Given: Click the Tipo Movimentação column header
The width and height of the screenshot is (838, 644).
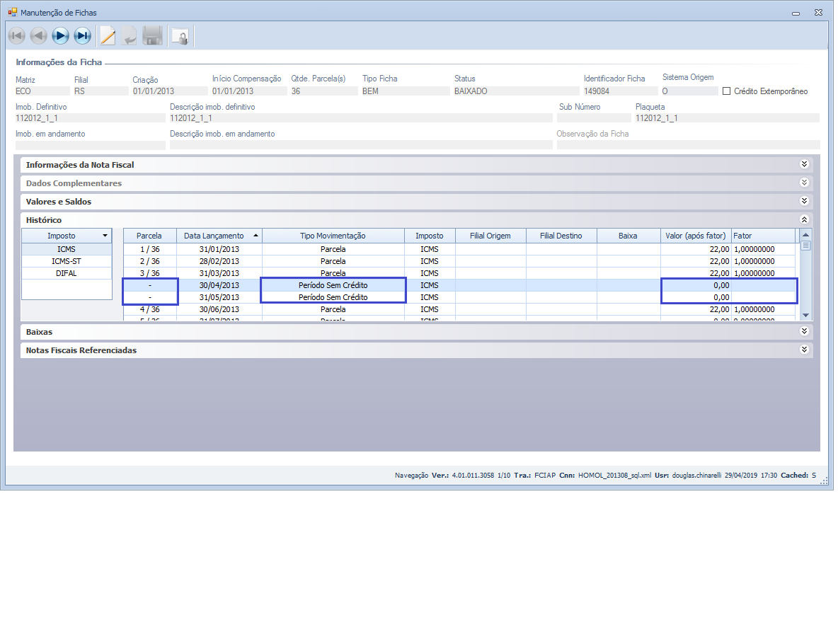Looking at the screenshot, I should (x=333, y=236).
